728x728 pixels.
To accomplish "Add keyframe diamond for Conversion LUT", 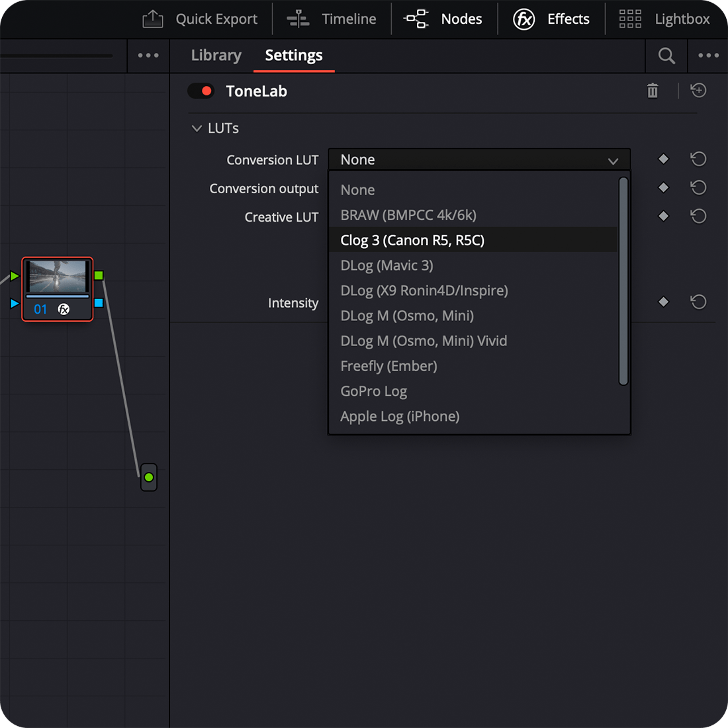I will tap(663, 159).
